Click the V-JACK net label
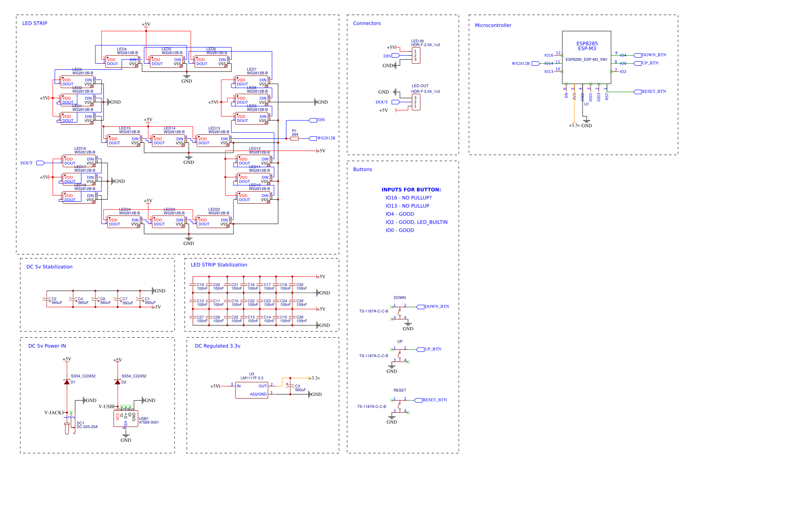The width and height of the screenshot is (812, 528). point(53,412)
